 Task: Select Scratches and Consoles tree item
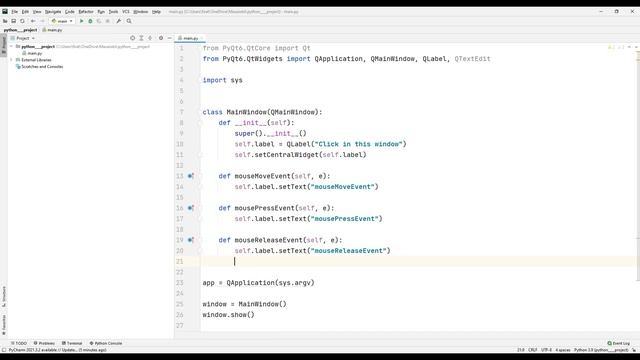(x=39, y=66)
